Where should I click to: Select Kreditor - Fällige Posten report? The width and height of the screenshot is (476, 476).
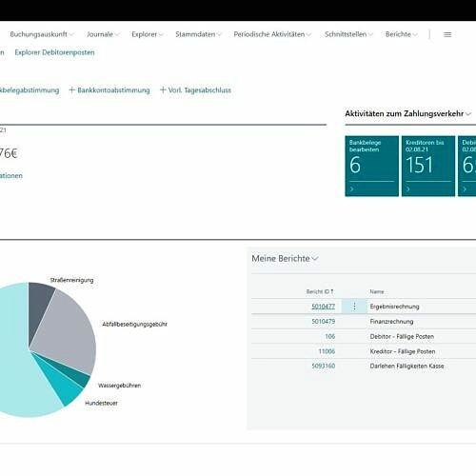click(x=403, y=351)
